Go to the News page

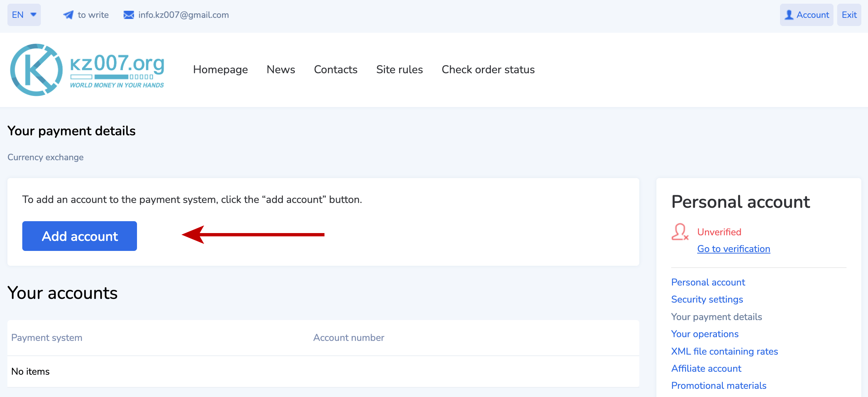281,70
